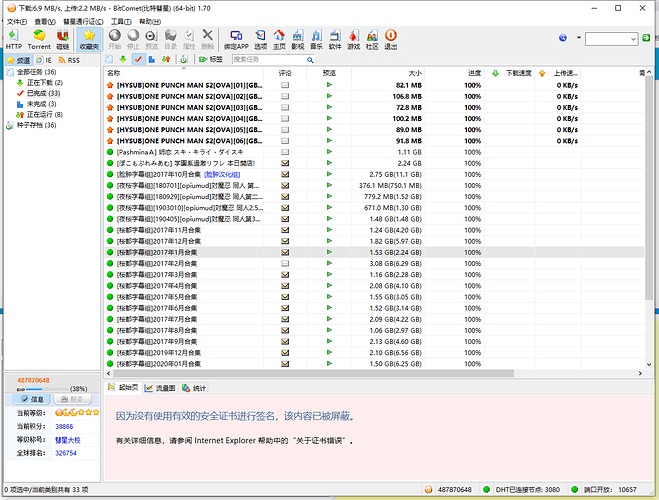Click the green go arrow beside search box
659x500 pixels.
646,38
